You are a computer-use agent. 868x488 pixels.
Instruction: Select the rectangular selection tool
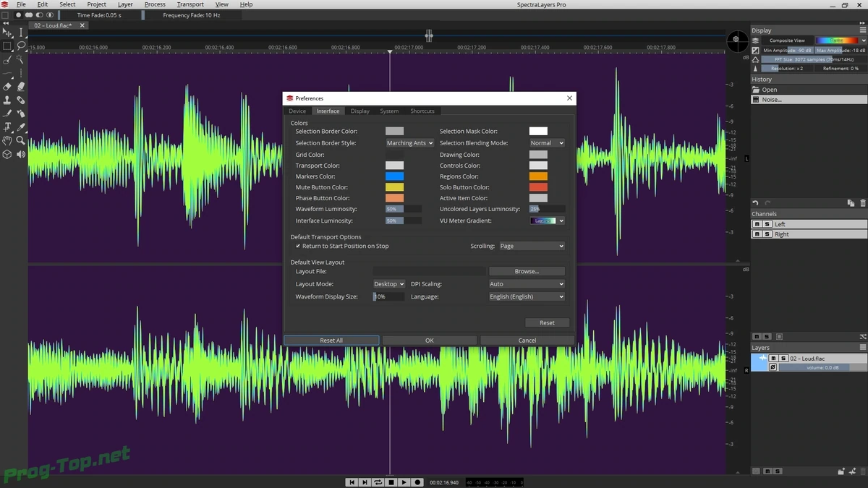pyautogui.click(x=7, y=46)
